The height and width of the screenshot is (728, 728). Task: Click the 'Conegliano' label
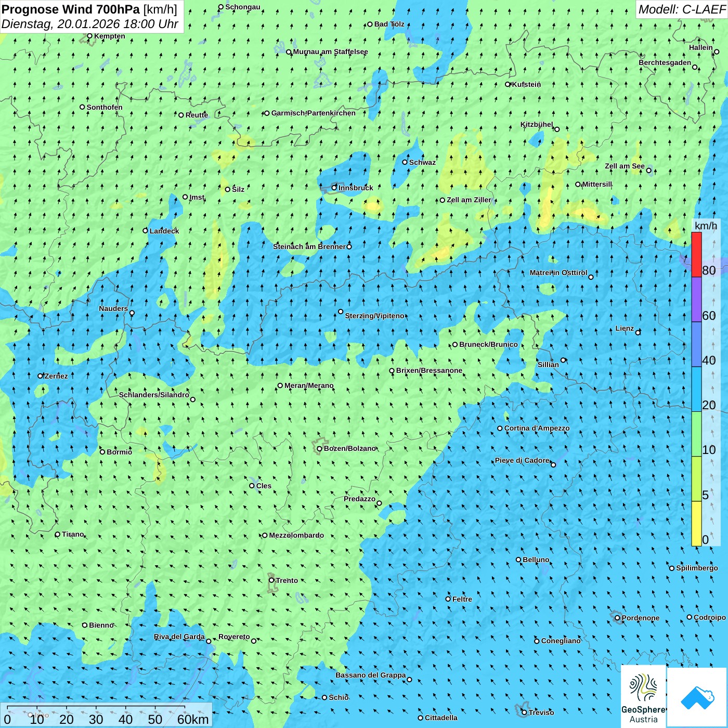(x=561, y=641)
